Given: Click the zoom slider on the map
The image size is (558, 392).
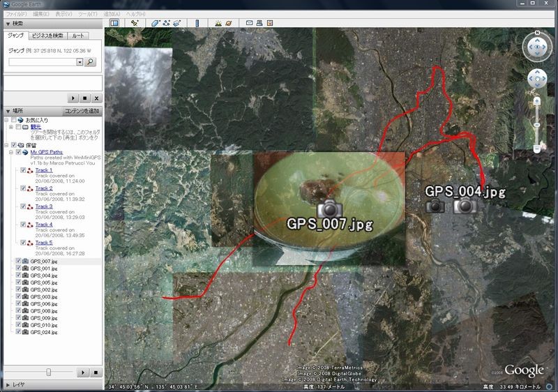Looking at the screenshot, I should (537, 125).
